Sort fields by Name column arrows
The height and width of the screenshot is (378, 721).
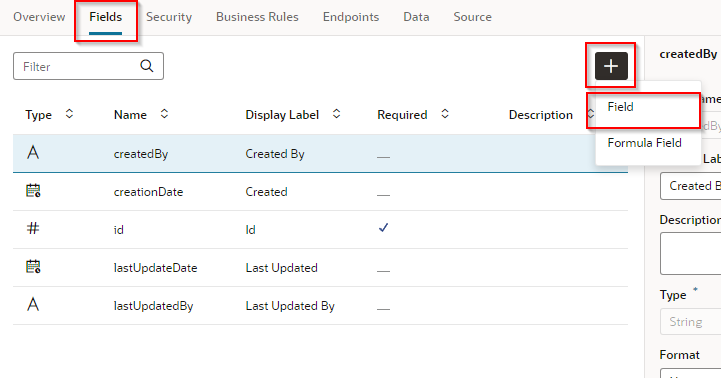tap(164, 114)
